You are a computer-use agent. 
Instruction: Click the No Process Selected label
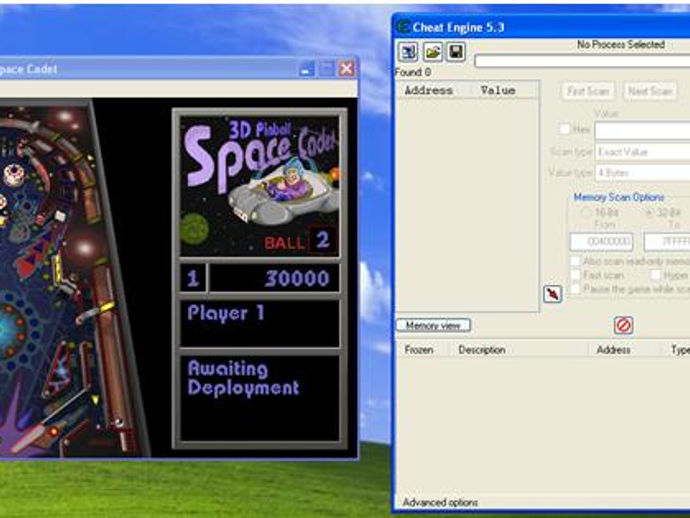[x=621, y=44]
